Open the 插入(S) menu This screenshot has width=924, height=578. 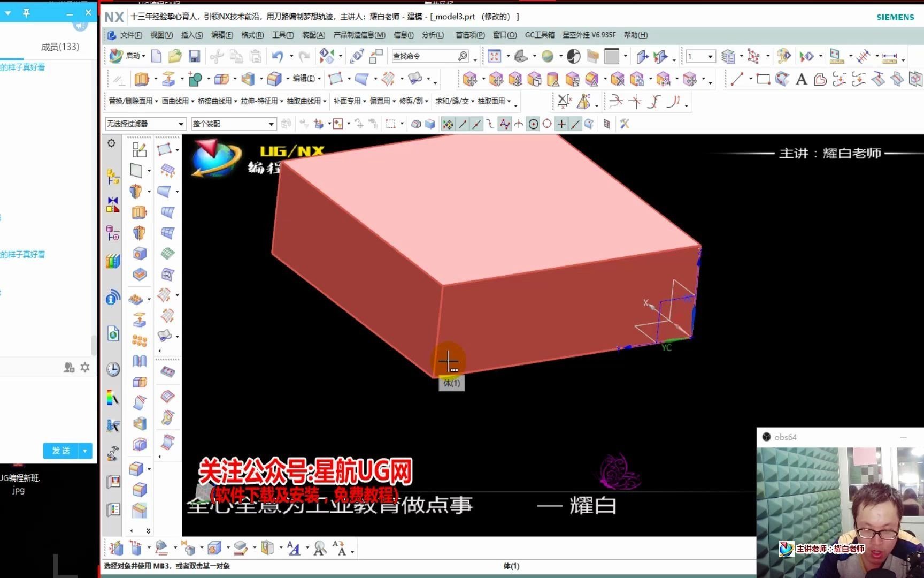[192, 35]
